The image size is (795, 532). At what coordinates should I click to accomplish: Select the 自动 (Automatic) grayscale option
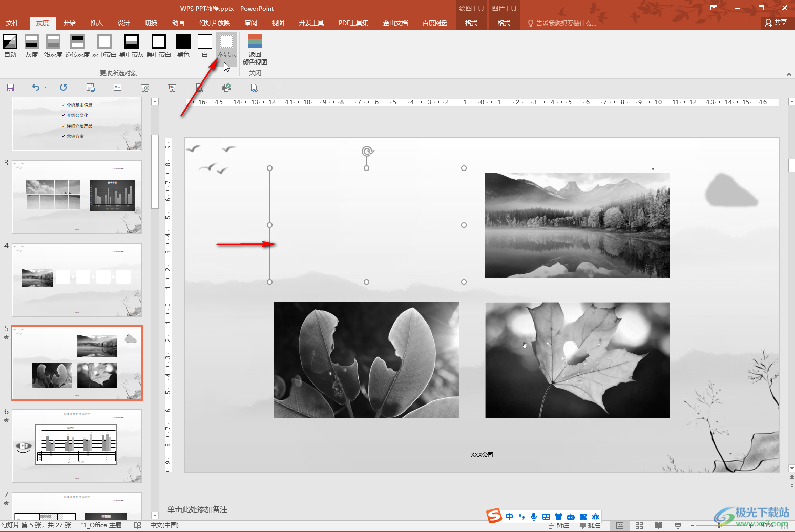(x=10, y=46)
